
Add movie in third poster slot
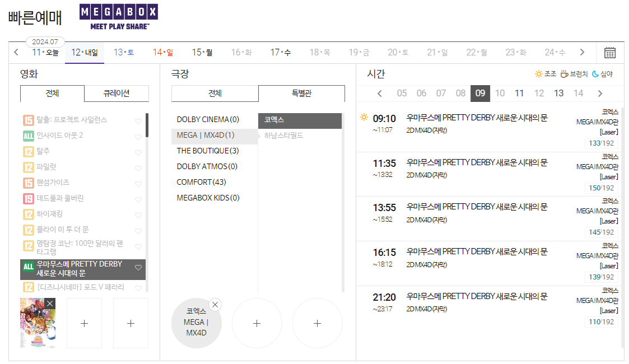131,323
